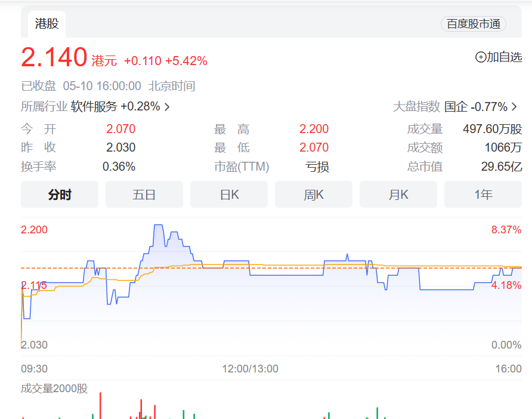Click the current price 2.140
Screen dimensions: 532x419
54,57
